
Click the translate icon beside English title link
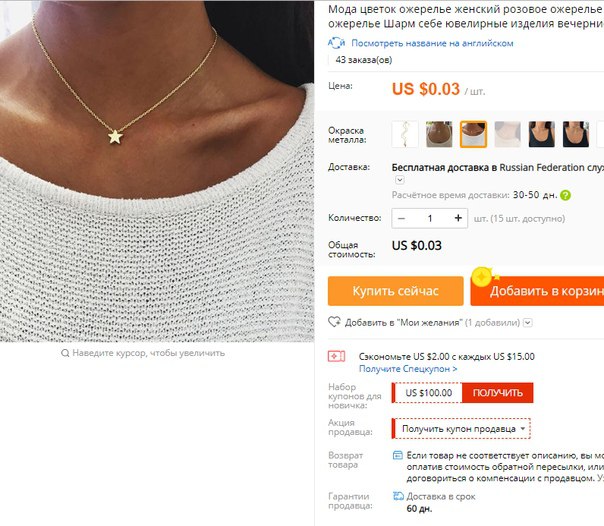(x=337, y=43)
